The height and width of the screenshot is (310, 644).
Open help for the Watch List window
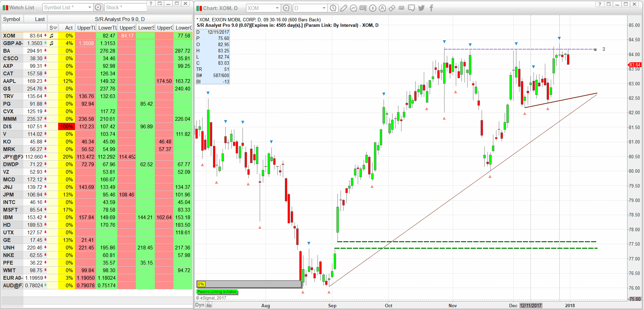click(x=151, y=3)
